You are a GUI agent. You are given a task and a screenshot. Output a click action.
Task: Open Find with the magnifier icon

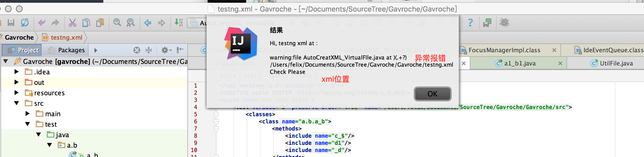(117, 23)
